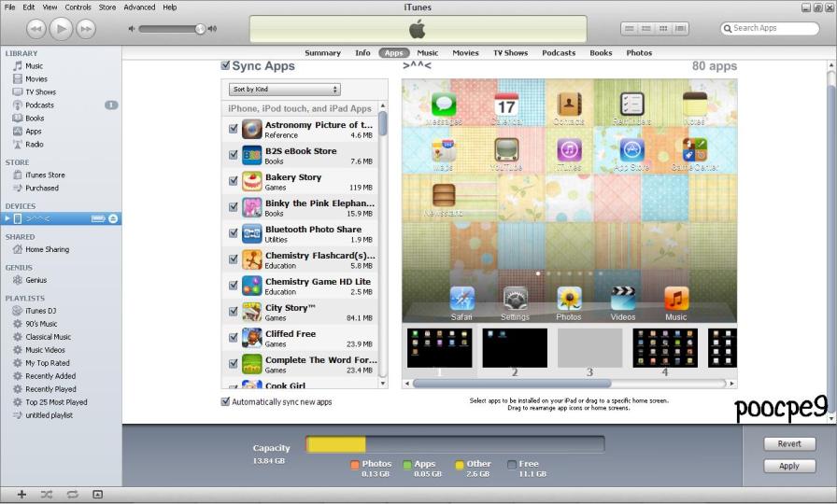The height and width of the screenshot is (504, 837).
Task: Open TV Shows in the library
Action: [40, 91]
